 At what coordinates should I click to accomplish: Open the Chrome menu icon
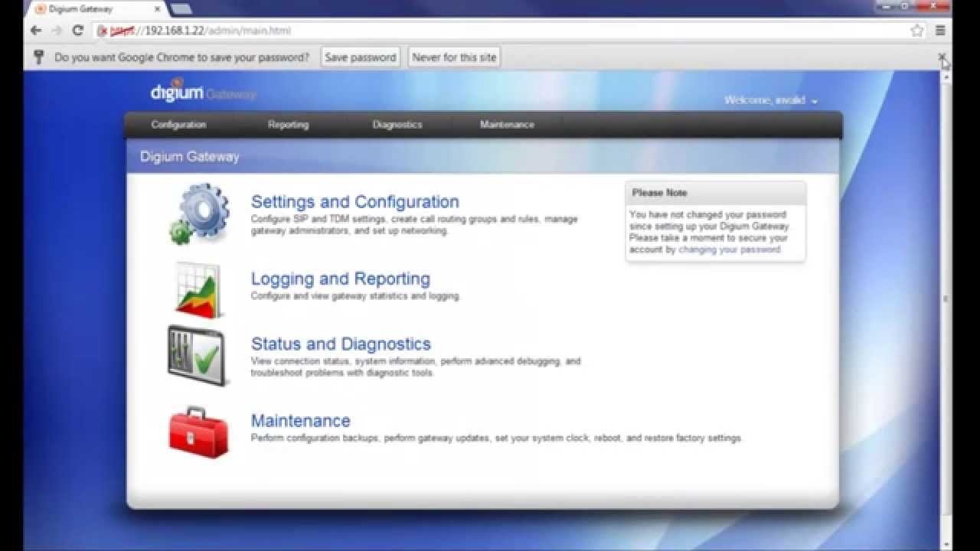940,31
